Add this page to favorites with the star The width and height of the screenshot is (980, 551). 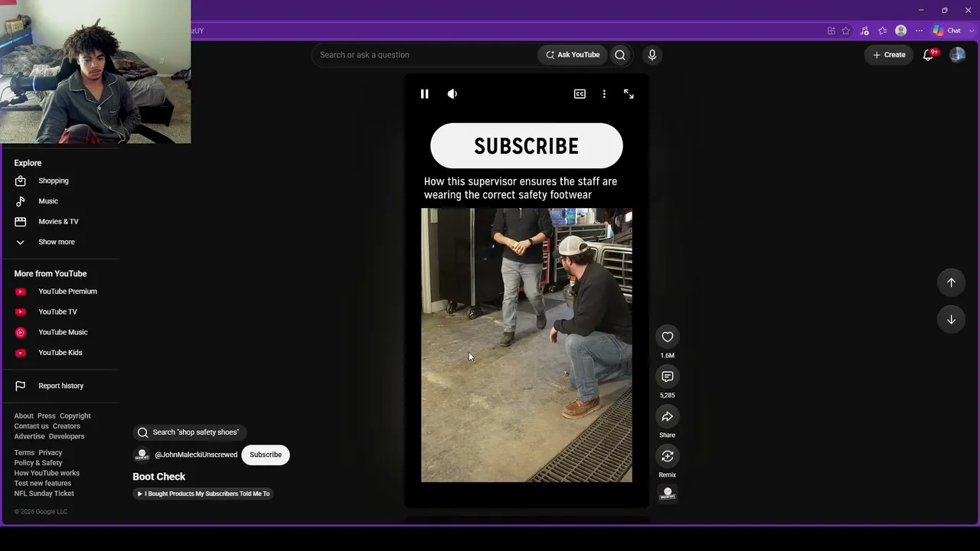(846, 31)
